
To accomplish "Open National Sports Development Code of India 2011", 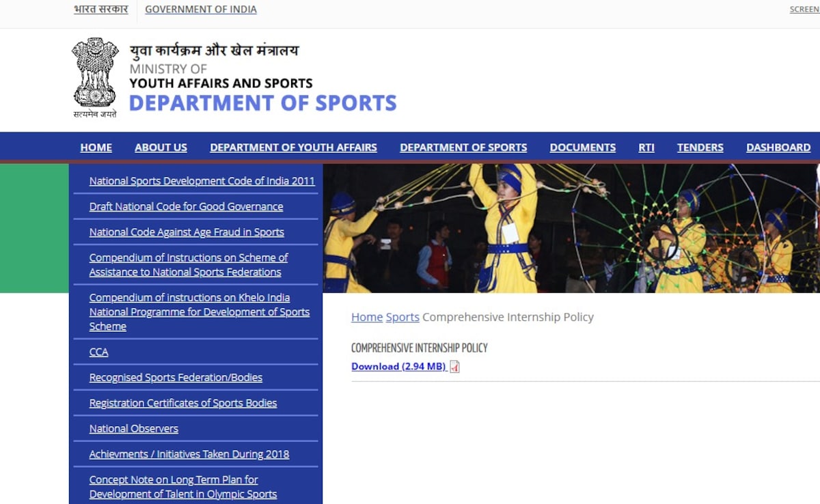I will 202,181.
